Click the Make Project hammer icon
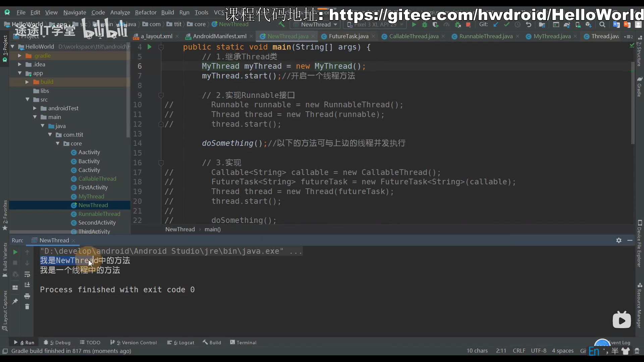The width and height of the screenshot is (644, 362). pos(281,24)
